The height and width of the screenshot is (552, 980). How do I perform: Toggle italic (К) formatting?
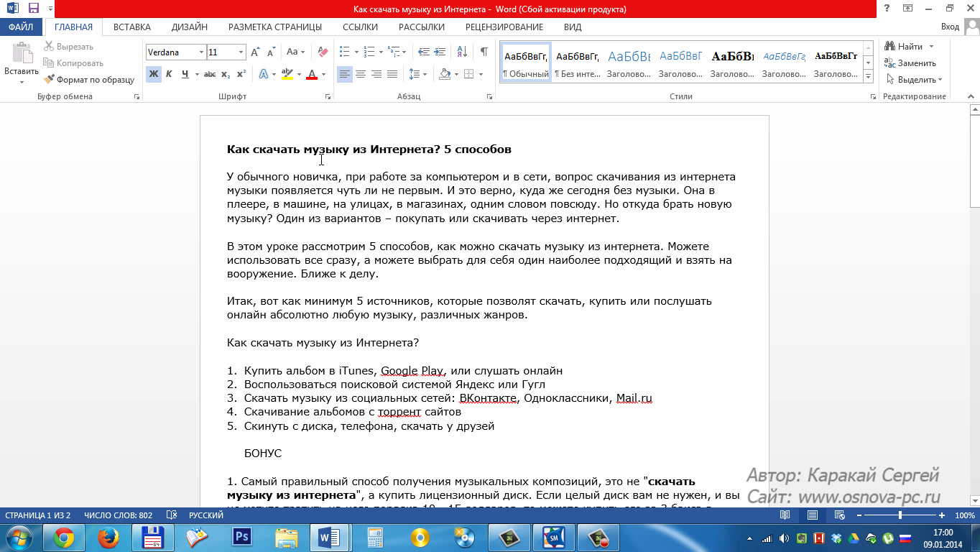169,74
